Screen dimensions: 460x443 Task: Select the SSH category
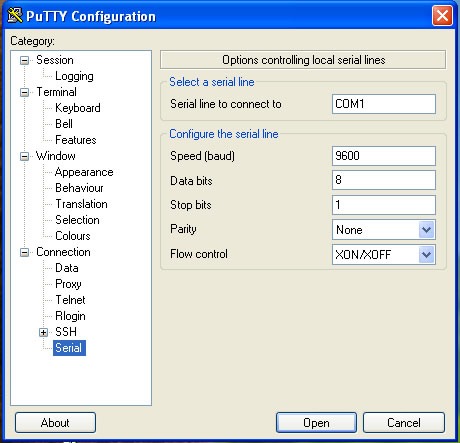66,332
